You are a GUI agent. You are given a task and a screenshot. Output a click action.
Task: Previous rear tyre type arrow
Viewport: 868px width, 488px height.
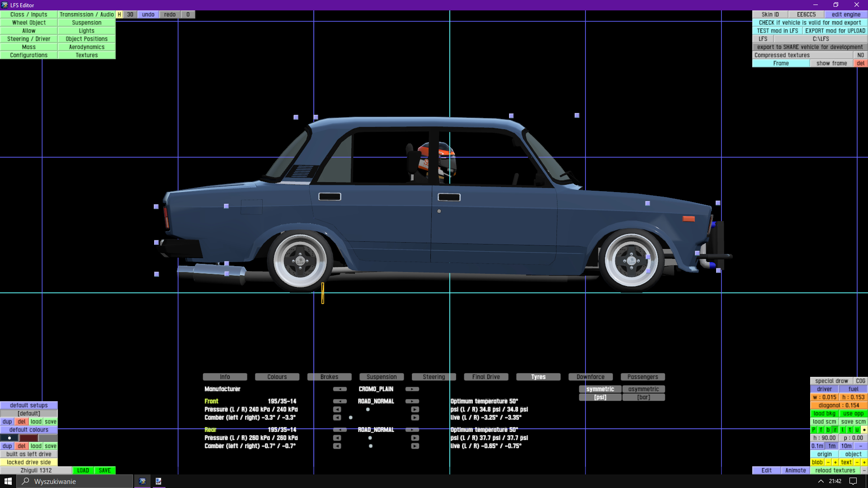(x=340, y=430)
